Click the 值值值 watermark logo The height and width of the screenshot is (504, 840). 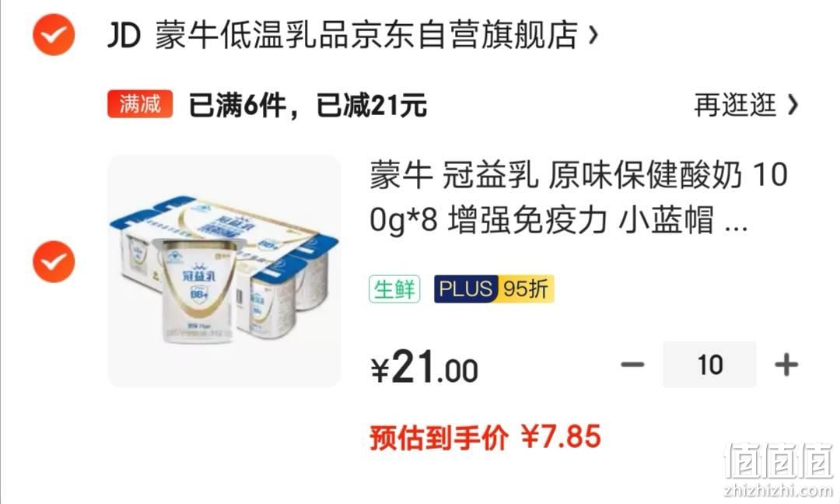(x=779, y=460)
